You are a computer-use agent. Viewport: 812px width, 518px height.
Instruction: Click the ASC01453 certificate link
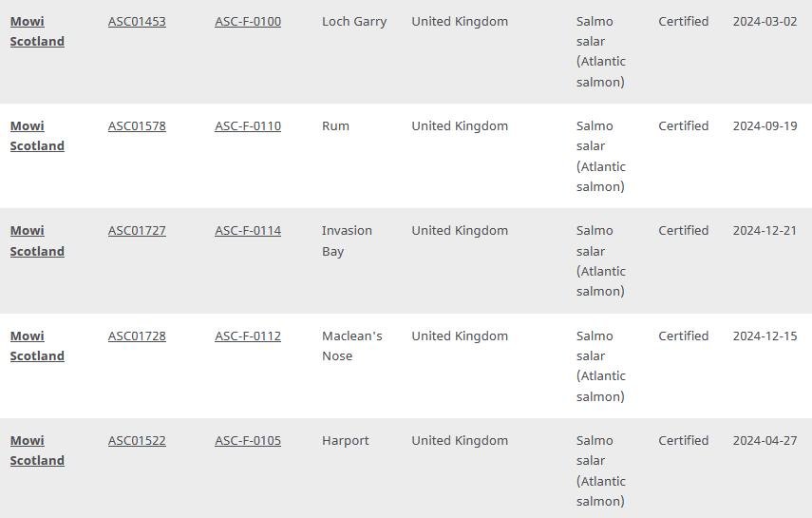(137, 21)
